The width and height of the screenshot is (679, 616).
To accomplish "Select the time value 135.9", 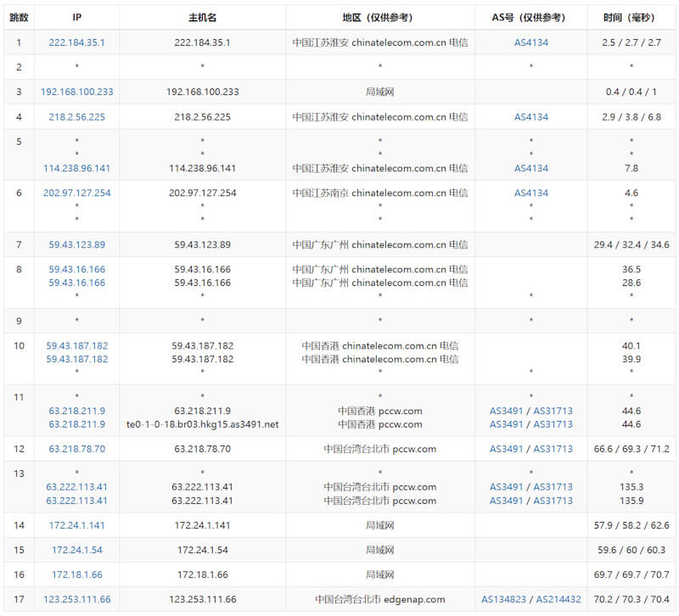I will [631, 501].
